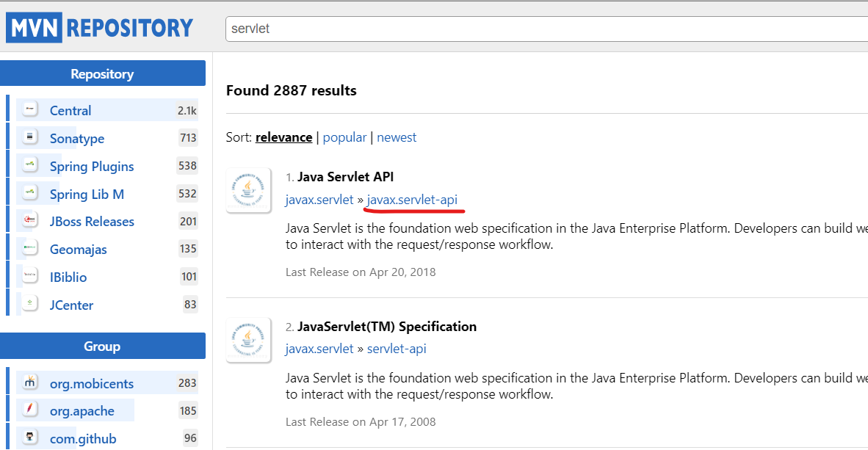This screenshot has width=868, height=450.
Task: Open the Geomajas link
Action: pyautogui.click(x=78, y=250)
